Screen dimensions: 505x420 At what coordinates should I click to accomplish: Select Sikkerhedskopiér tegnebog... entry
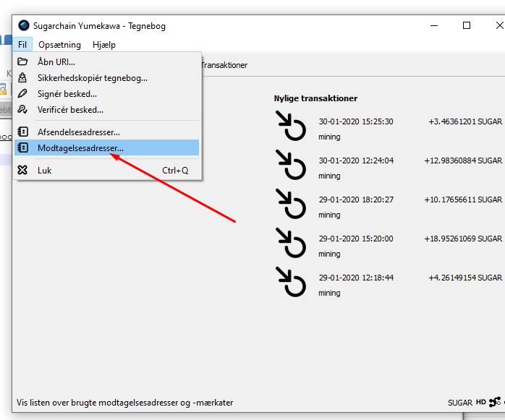106,78
